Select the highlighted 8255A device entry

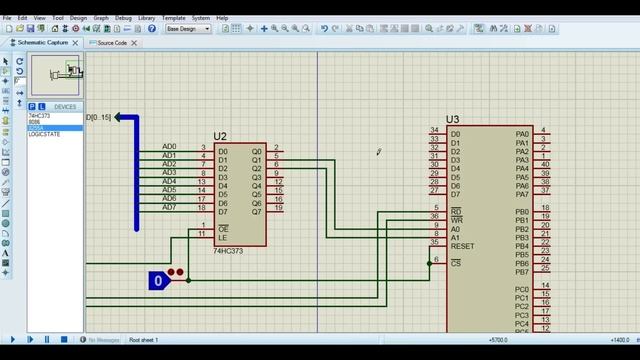click(55, 128)
